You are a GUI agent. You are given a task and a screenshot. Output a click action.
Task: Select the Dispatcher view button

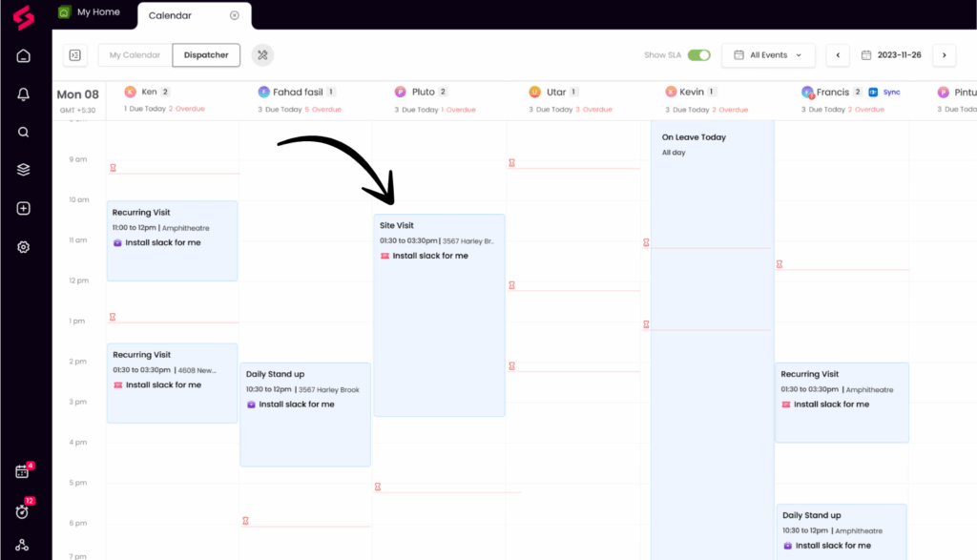coord(206,54)
